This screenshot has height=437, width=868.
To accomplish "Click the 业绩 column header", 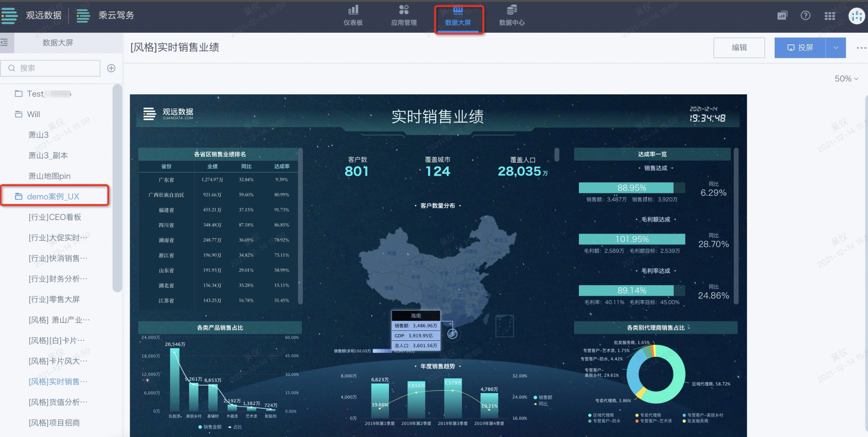I will click(x=212, y=166).
